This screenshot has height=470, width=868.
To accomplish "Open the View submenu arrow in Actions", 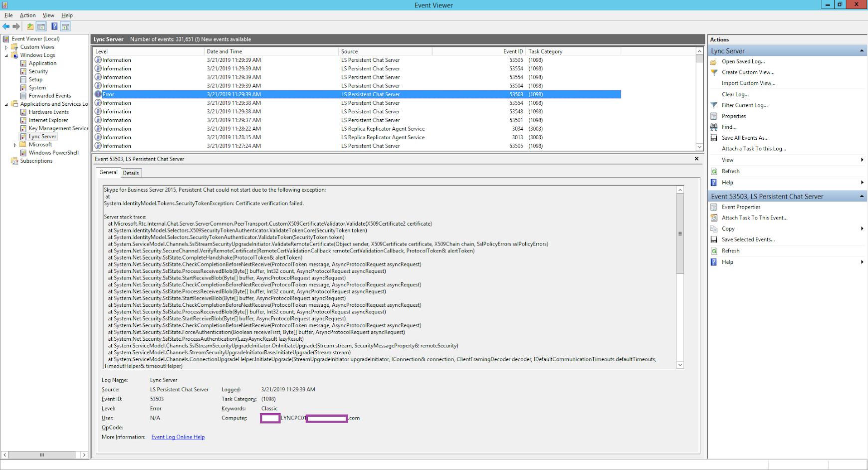I will click(862, 160).
